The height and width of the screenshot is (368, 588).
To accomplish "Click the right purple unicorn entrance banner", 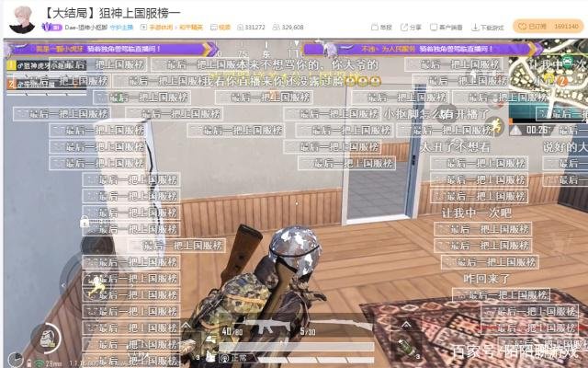I will [x=423, y=49].
